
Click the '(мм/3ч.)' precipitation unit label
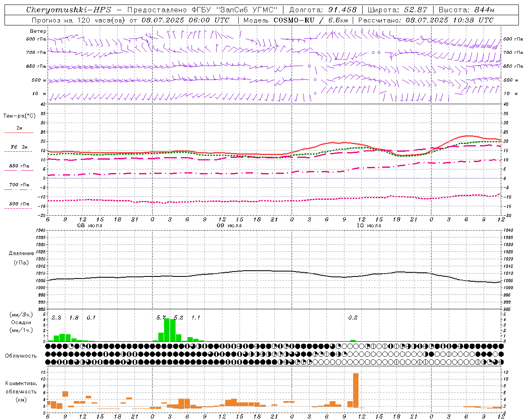click(21, 315)
